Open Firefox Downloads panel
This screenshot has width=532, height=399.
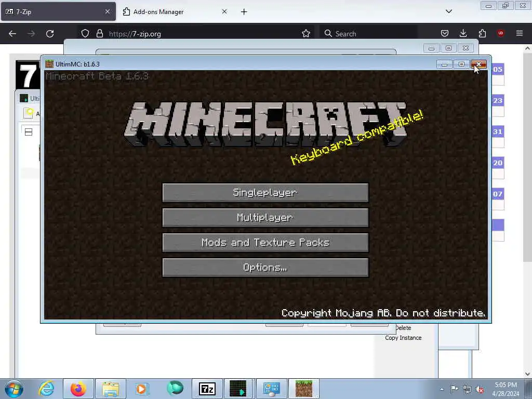[x=463, y=33]
